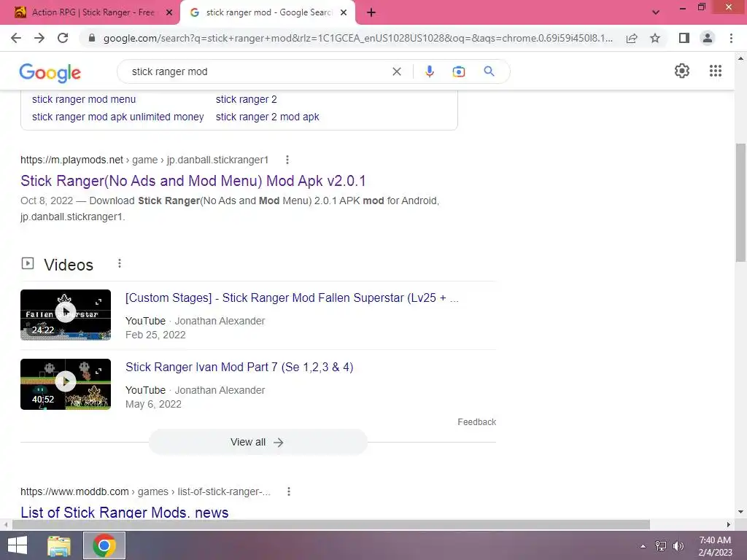Click the scroll-down arrow of vertical scrollbar
The image size is (747, 560).
[x=740, y=512]
